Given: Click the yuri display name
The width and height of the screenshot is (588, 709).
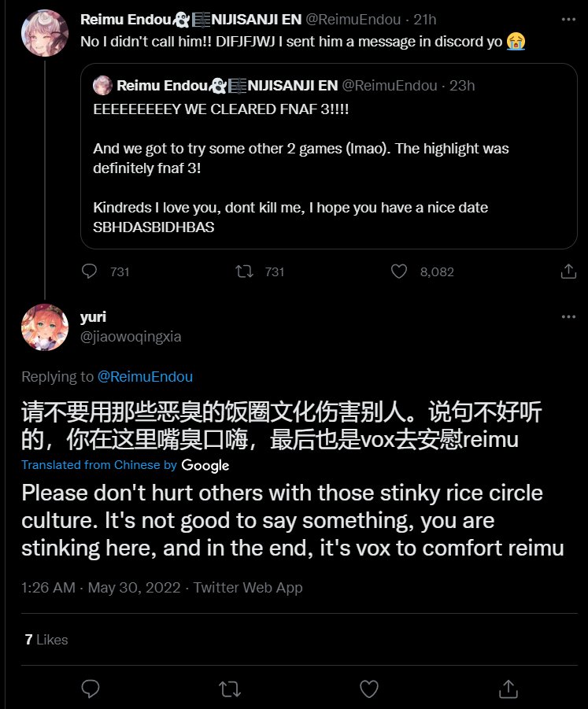Looking at the screenshot, I should (x=93, y=317).
